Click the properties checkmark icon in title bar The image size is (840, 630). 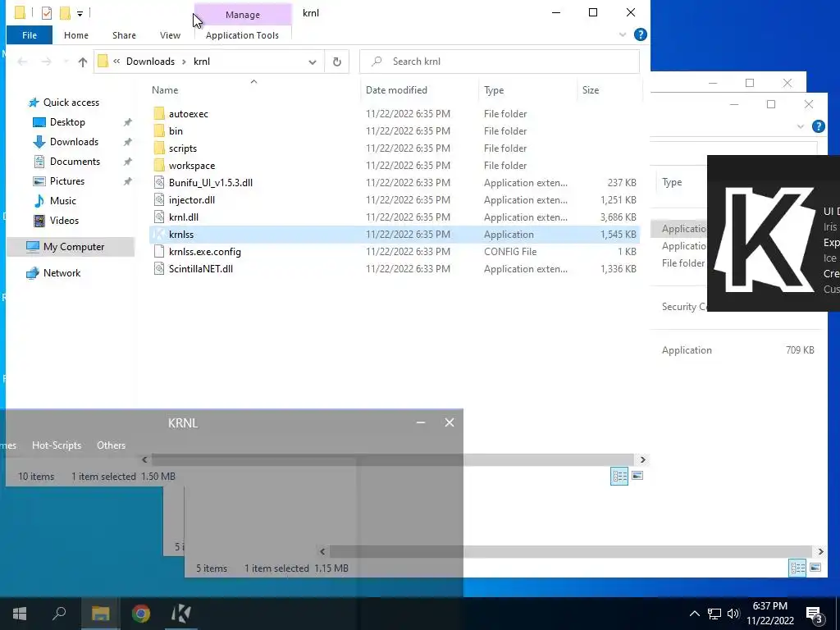[47, 13]
